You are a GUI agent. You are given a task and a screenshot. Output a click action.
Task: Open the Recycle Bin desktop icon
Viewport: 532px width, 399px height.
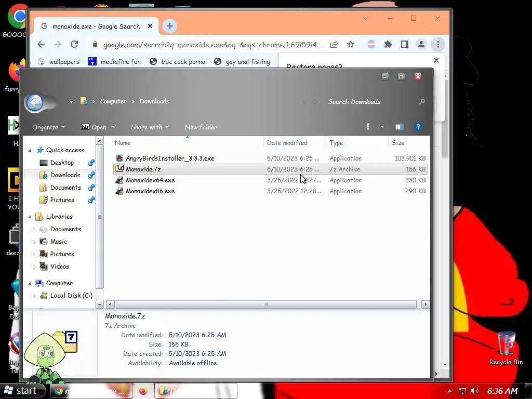pyautogui.click(x=506, y=349)
